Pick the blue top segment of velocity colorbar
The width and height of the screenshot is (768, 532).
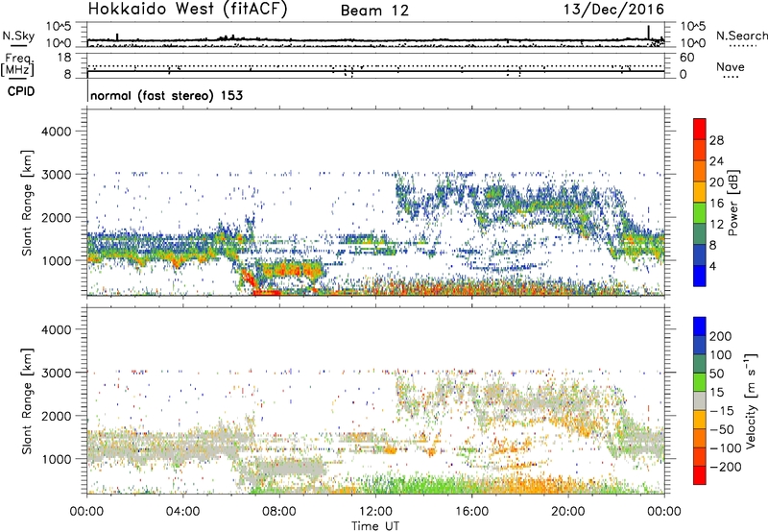pyautogui.click(x=700, y=326)
